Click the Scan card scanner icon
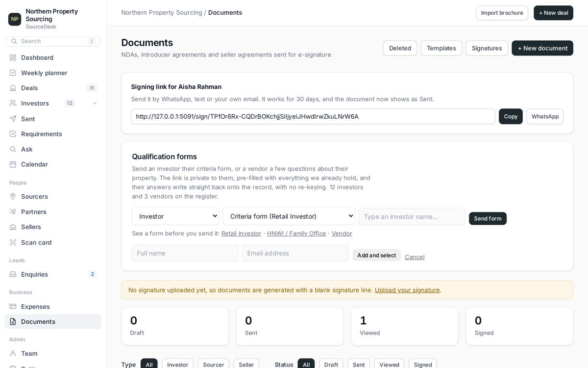Image resolution: width=588 pixels, height=368 pixels. point(13,242)
